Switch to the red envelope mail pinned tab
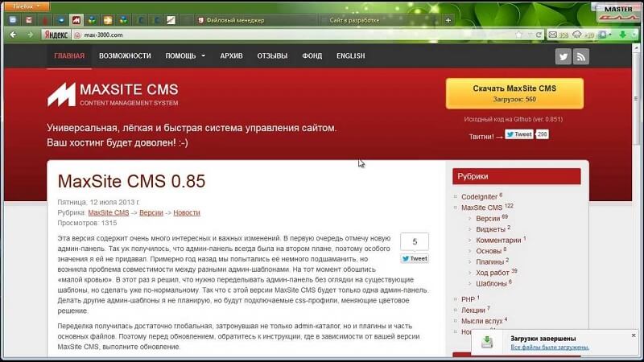Viewport: 644px width, 362px height. pos(29,20)
